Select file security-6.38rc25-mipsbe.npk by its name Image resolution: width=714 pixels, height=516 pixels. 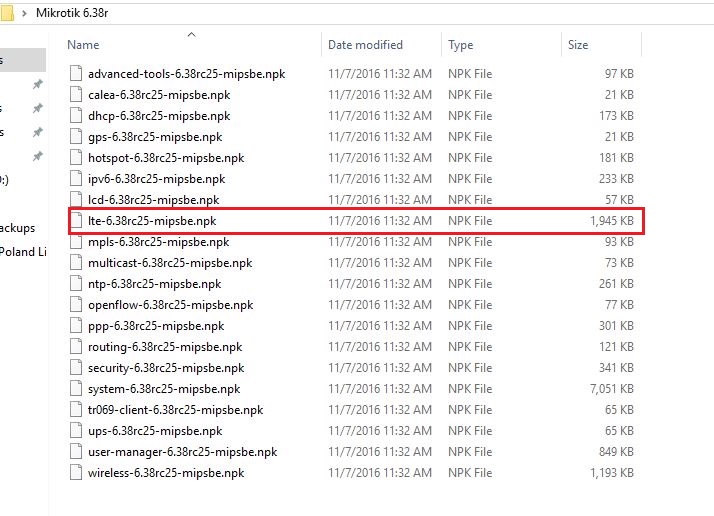click(166, 368)
